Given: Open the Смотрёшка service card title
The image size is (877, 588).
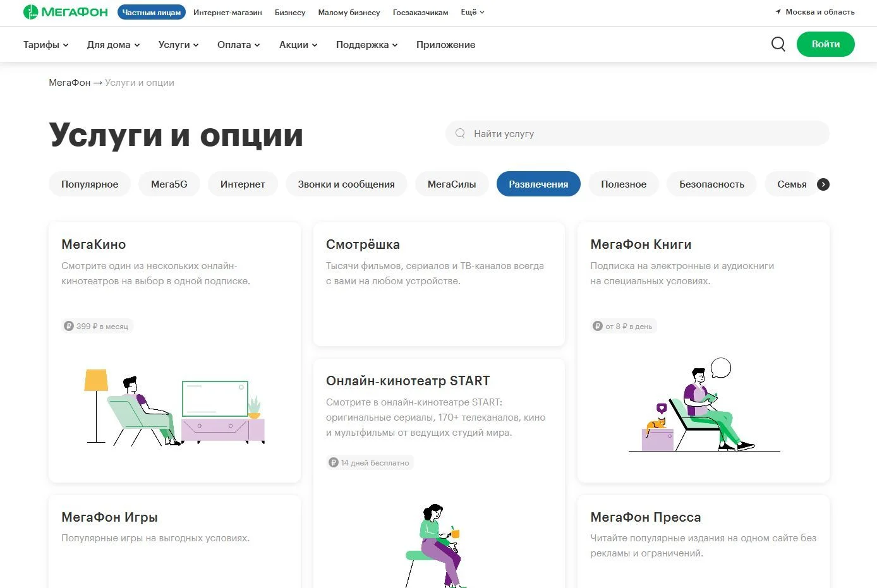Looking at the screenshot, I should (363, 244).
